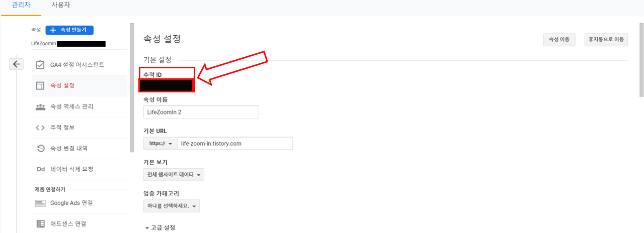The image size is (644, 233).
Task: Click the 속성 설정 page heading
Action: 162,39
